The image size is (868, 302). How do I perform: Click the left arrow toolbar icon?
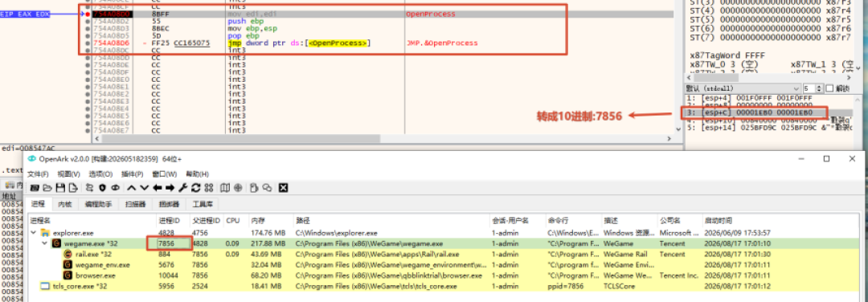pyautogui.click(x=158, y=187)
